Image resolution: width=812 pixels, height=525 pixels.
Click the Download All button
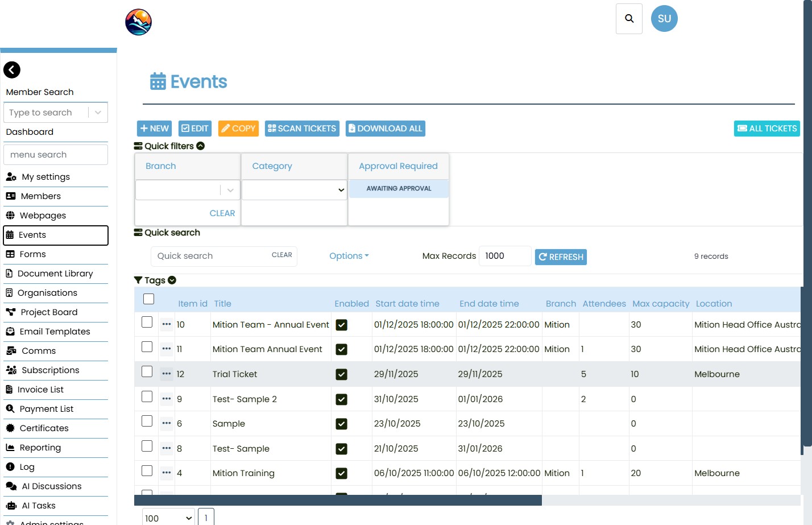[x=385, y=129]
